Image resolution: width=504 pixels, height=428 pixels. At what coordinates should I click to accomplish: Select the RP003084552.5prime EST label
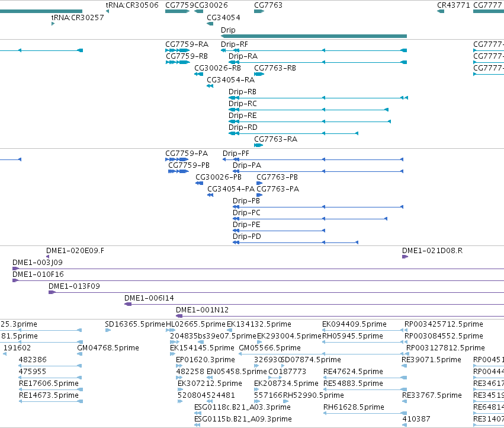pyautogui.click(x=444, y=336)
